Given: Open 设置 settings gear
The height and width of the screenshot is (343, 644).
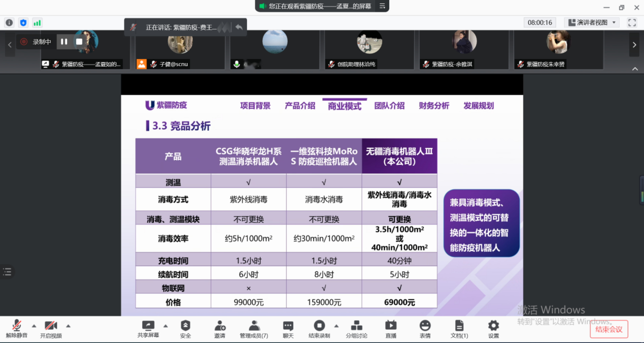Looking at the screenshot, I should click(493, 329).
